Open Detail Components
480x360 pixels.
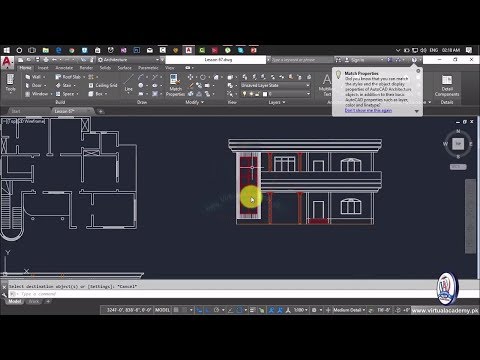447,85
